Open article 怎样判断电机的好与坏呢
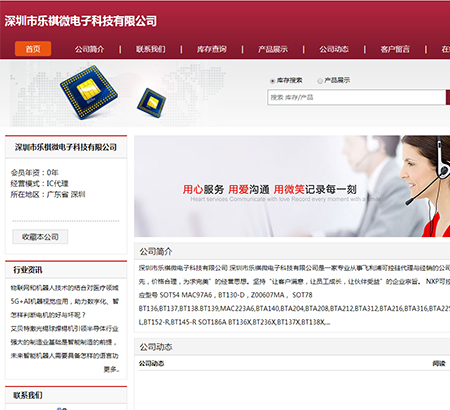The height and width of the screenshot is (410, 450). (48, 315)
